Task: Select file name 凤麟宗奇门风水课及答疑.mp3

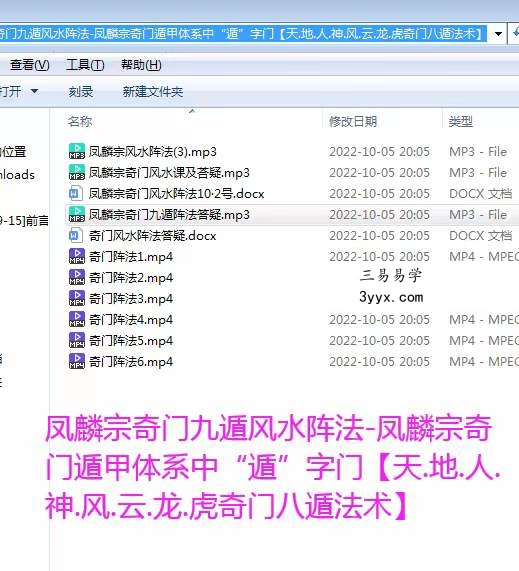Action: point(169,172)
